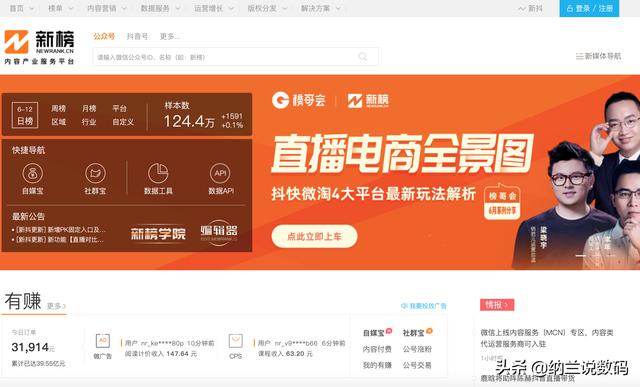Open first 新抖更新 announcement about PK固定入口
This screenshot has width=640, height=387.
[59, 230]
